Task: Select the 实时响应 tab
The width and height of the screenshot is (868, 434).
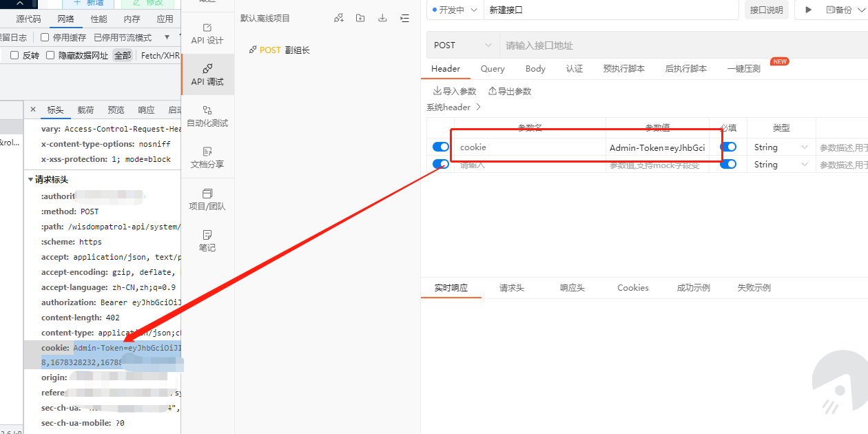Action: (451, 288)
